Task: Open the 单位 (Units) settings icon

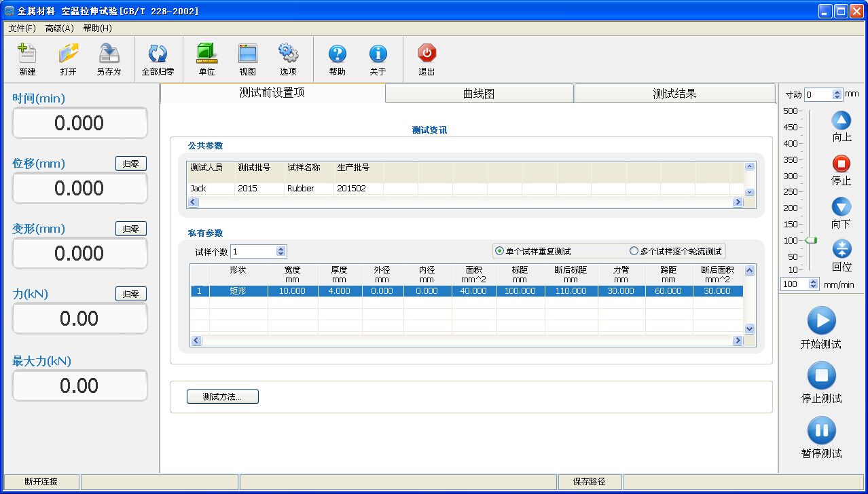Action: 206,54
